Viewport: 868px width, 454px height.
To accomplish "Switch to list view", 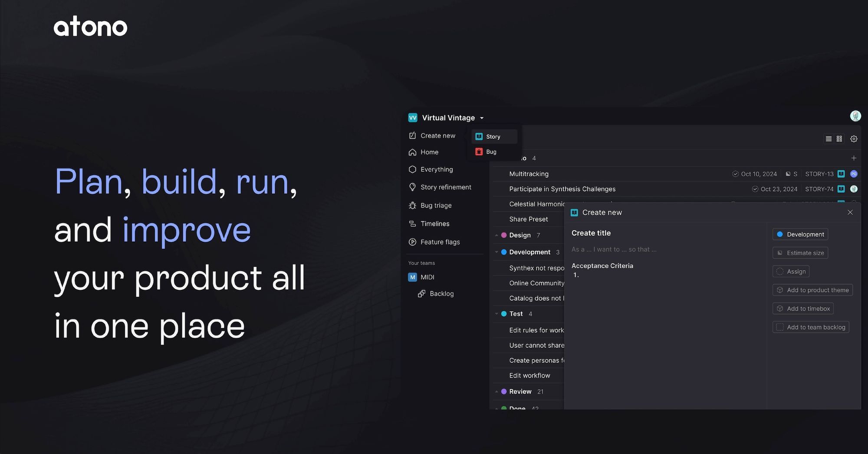I will pos(828,139).
